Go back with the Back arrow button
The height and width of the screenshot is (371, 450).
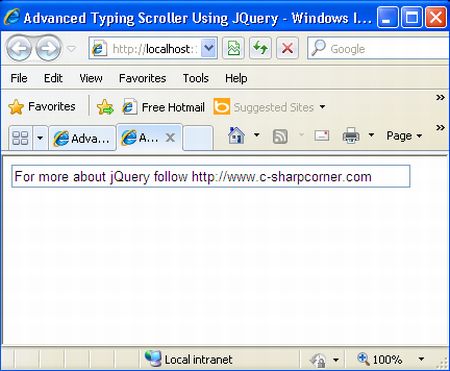click(19, 49)
